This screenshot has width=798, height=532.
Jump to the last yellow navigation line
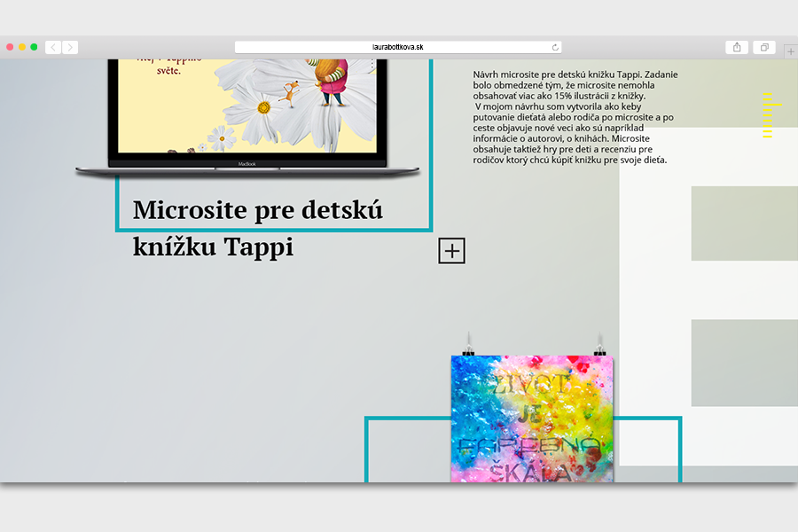(x=768, y=137)
